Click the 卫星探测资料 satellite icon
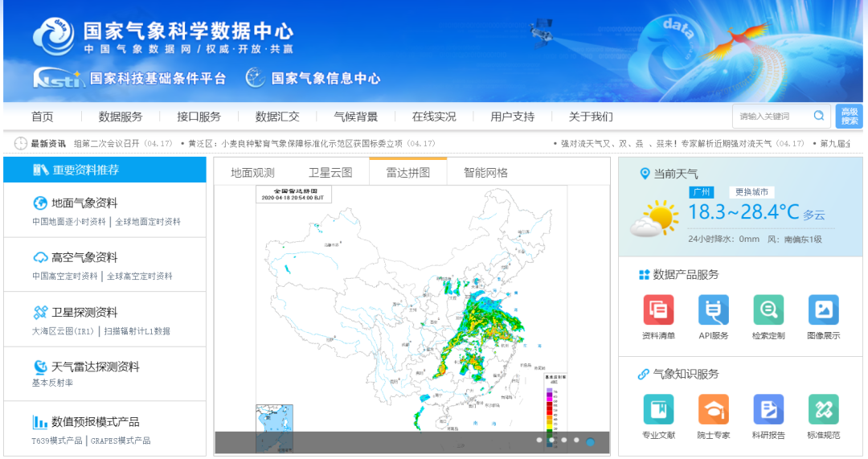This screenshot has width=868, height=459. pyautogui.click(x=40, y=312)
